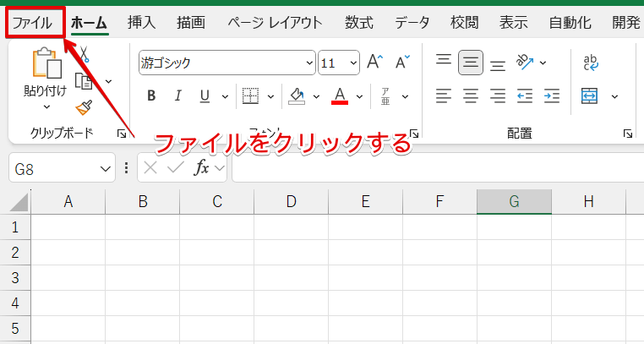Viewport: 644px width, 344px height.
Task: Apply the red font color
Action: click(340, 96)
